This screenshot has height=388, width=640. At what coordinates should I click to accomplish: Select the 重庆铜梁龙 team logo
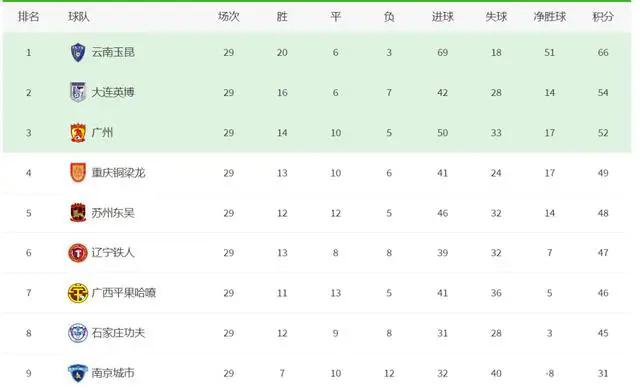78,173
